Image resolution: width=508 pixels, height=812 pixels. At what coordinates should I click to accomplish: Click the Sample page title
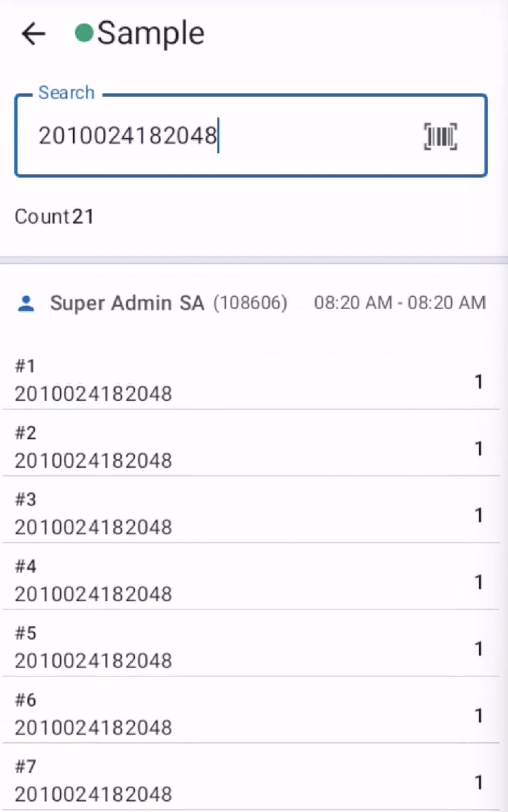click(x=151, y=33)
